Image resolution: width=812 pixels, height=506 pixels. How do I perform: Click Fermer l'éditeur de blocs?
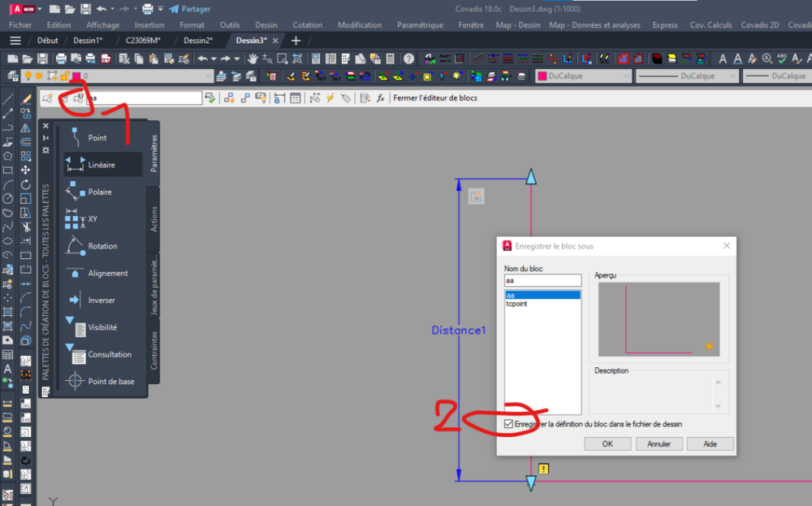[435, 98]
